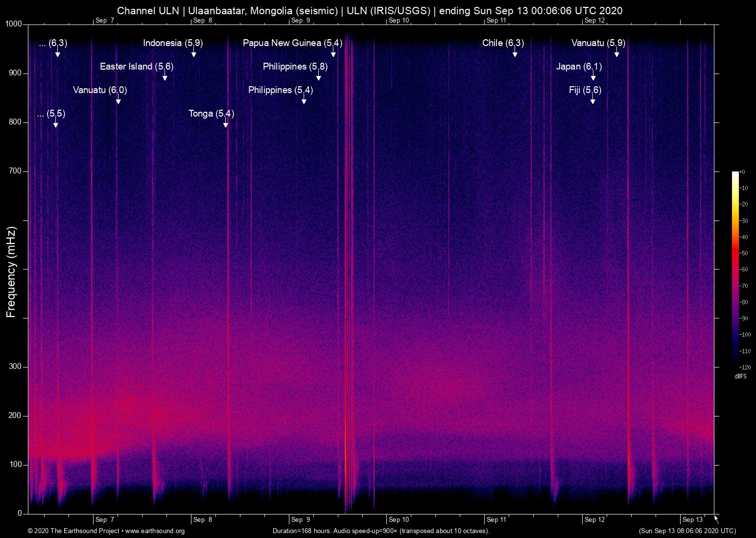Select the arrow marker below Indonesia (5.9)
Viewport: 756px width, 538px height.
(193, 52)
